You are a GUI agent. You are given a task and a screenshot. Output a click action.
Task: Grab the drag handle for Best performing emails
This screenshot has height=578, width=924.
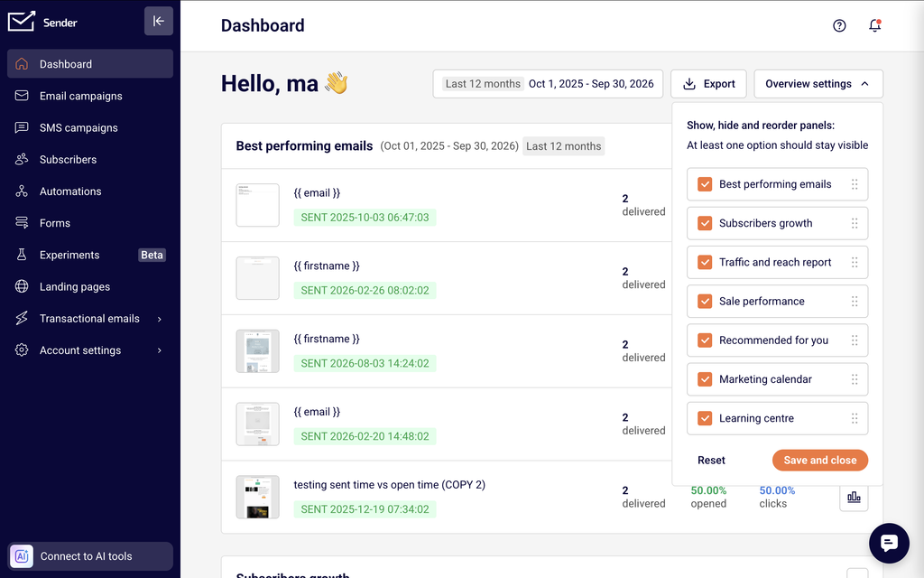855,184
